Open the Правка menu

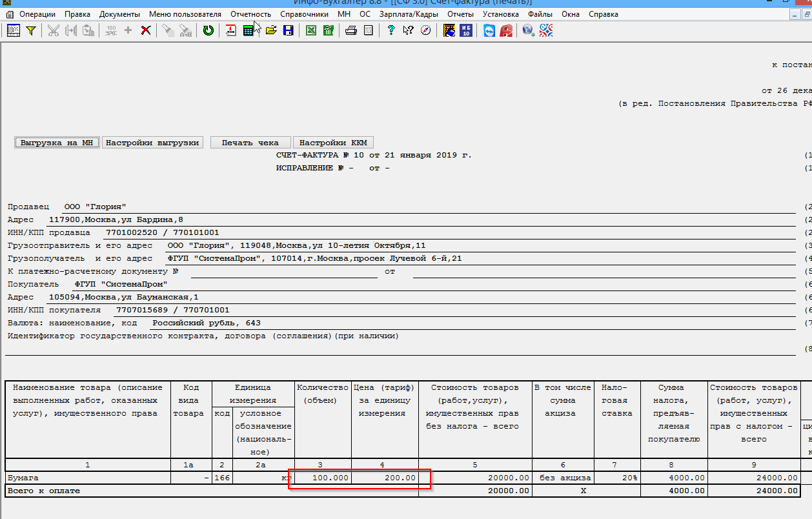coord(77,14)
